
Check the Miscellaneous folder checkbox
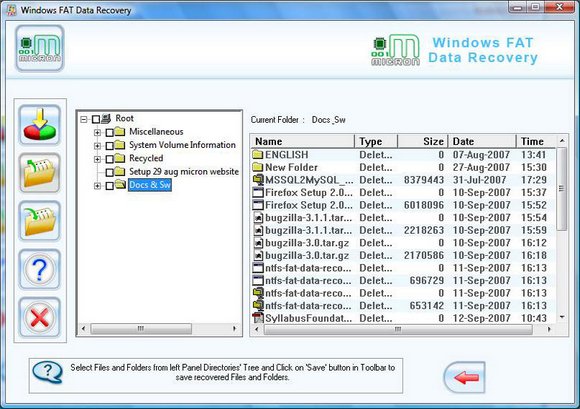(109, 132)
